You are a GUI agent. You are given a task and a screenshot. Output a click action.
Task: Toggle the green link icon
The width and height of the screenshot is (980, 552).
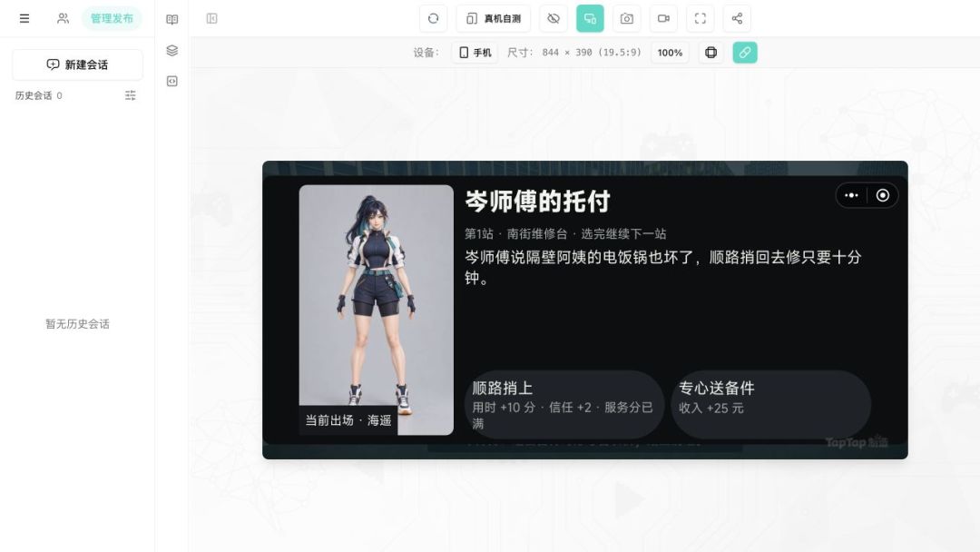(745, 53)
